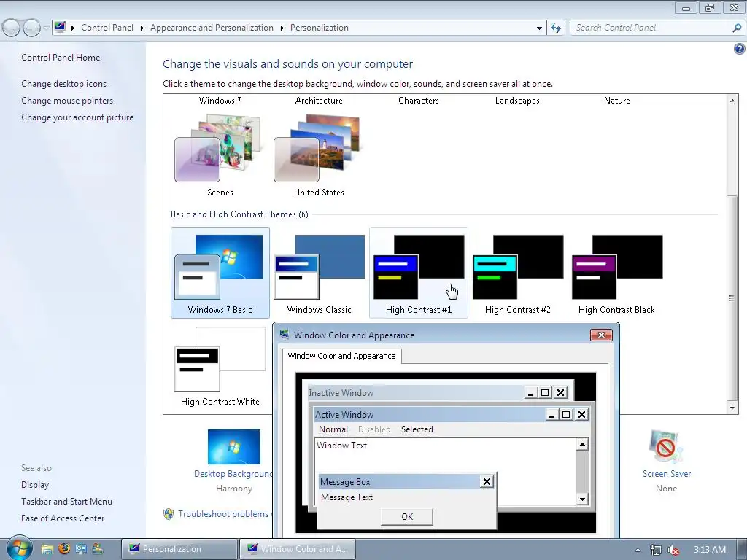
Task: Expand the arrow after Appearance and Personalization
Action: tap(282, 28)
